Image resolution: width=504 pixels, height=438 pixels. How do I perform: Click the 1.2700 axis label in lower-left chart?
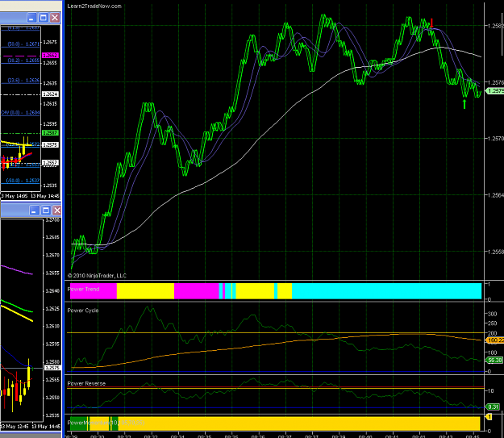(x=52, y=220)
